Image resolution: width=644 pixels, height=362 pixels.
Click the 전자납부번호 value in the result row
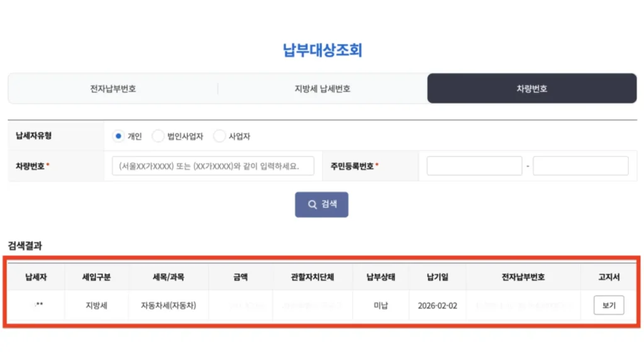pyautogui.click(x=523, y=306)
